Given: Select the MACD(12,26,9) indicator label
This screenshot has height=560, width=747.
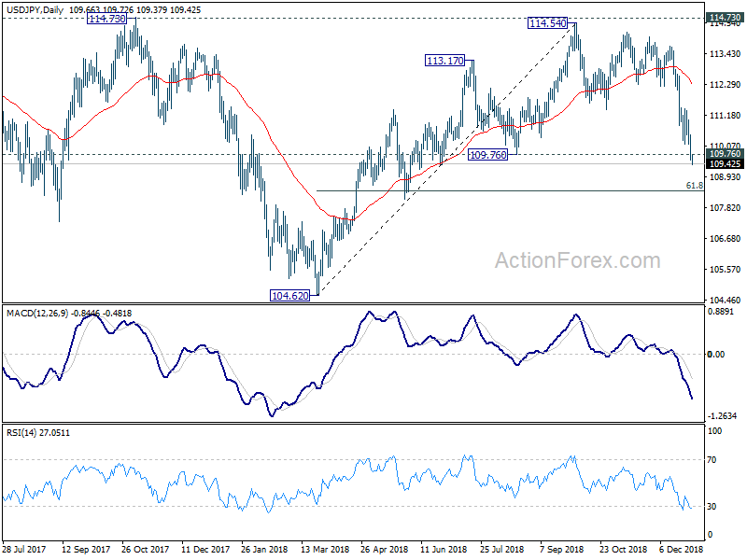Looking at the screenshot, I should click(x=37, y=314).
